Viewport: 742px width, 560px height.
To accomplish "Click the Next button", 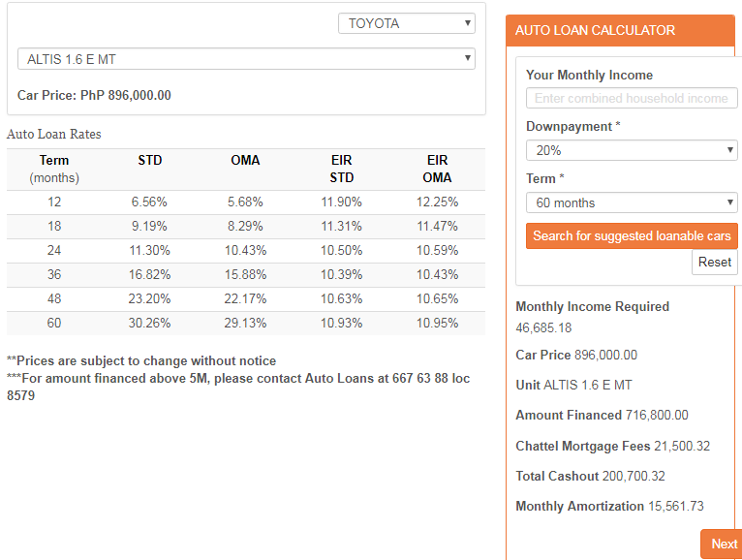I will [x=724, y=544].
